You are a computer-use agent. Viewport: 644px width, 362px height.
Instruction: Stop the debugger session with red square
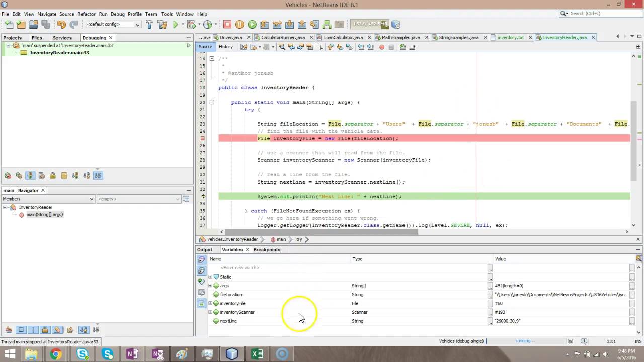point(227,24)
